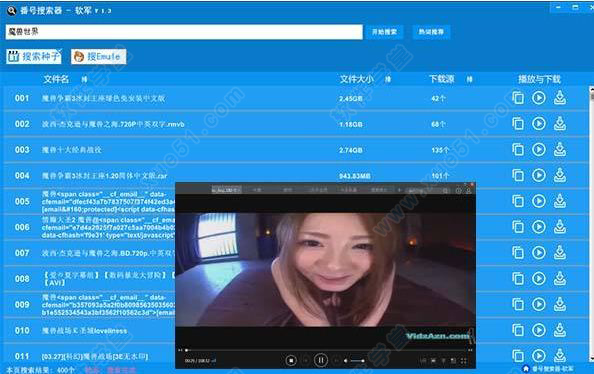This screenshot has height=374, width=594.
Task: Sort results by 文件名 column arrow
Action: tap(84, 79)
